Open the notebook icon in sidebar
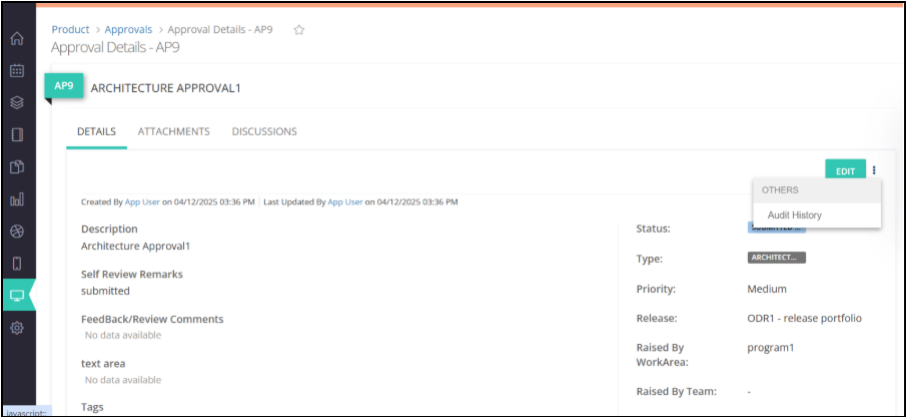This screenshot has height=417, width=906. [x=17, y=135]
